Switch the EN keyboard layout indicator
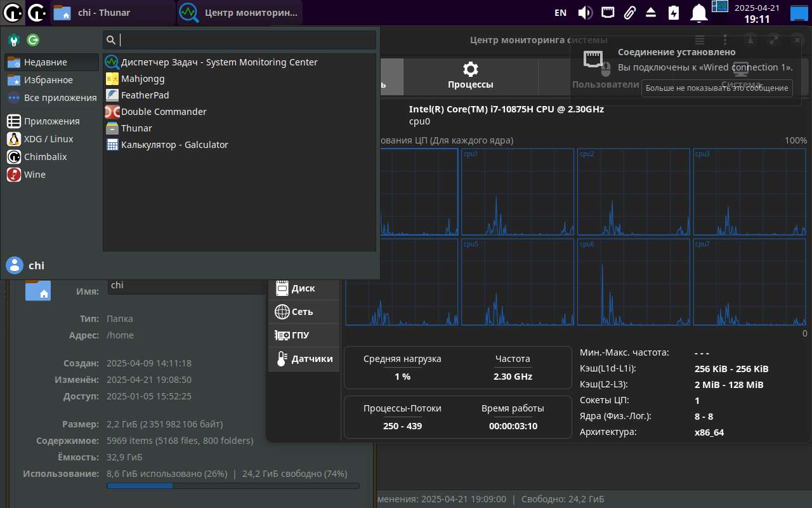This screenshot has width=812, height=508. (560, 12)
